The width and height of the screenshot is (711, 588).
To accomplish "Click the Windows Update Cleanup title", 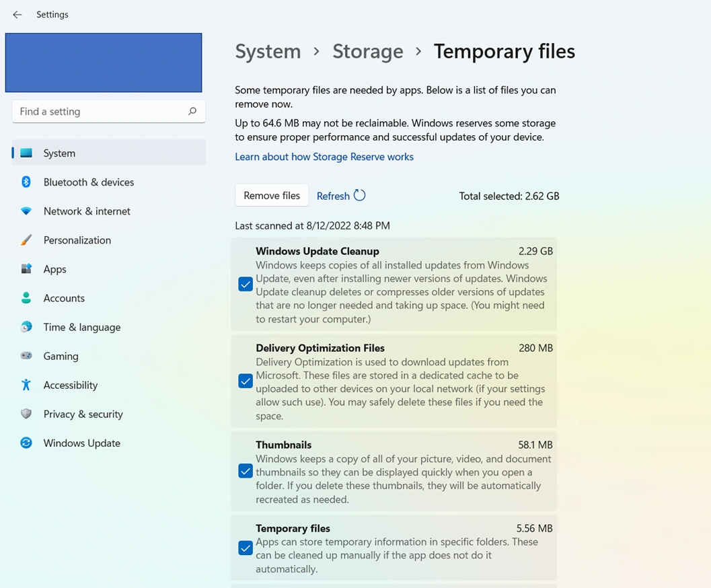I will pos(317,251).
